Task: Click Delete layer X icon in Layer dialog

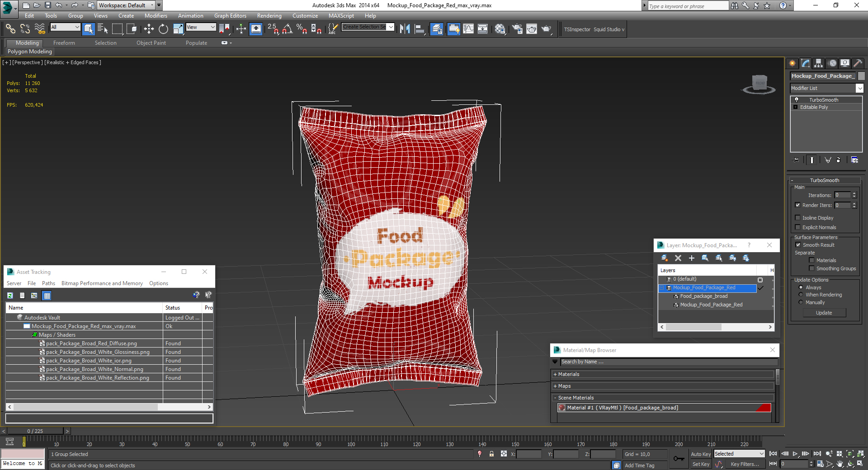Action: point(678,258)
